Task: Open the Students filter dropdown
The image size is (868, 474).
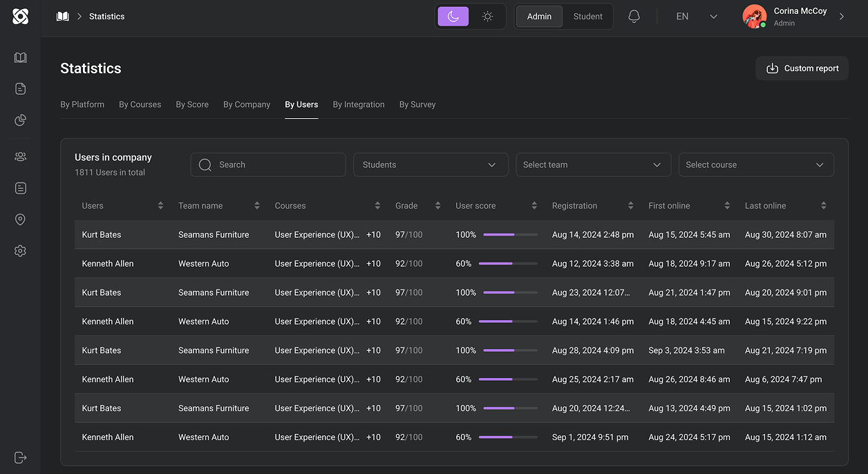Action: click(431, 164)
